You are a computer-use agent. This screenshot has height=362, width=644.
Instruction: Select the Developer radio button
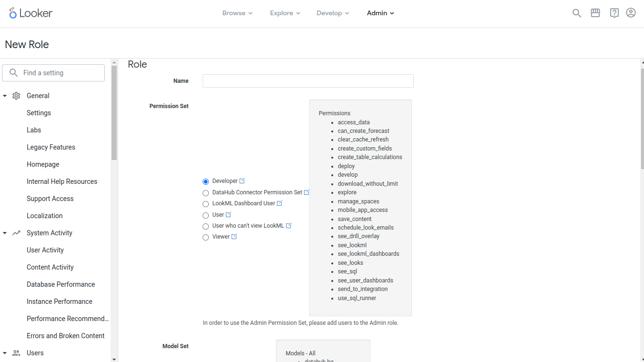[206, 181]
